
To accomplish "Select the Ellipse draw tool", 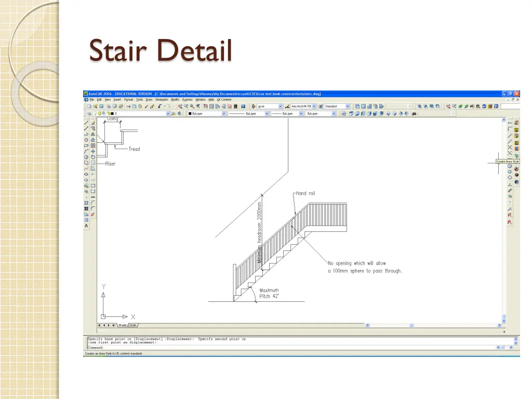I will [87, 175].
